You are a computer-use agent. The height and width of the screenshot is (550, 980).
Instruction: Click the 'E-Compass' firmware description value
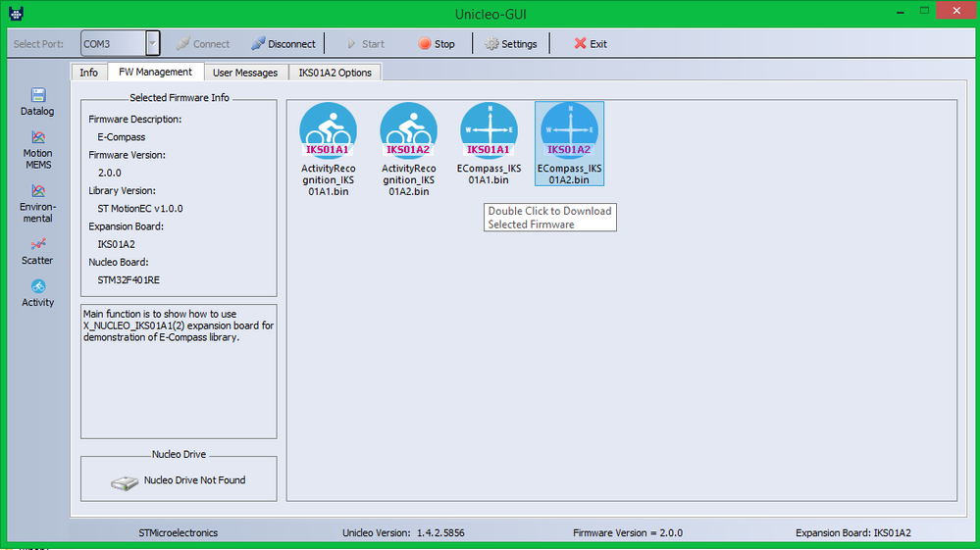[x=122, y=137]
